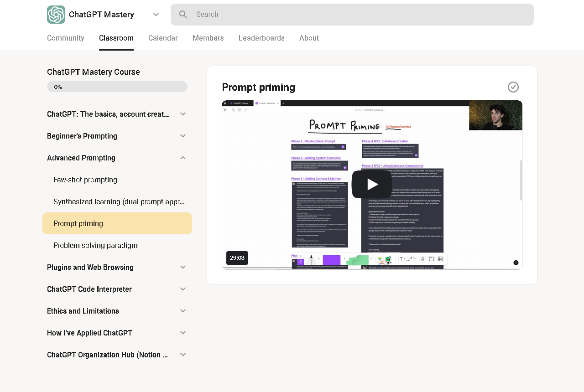The image size is (584, 392).
Task: Open the Community tab
Action: tap(66, 38)
